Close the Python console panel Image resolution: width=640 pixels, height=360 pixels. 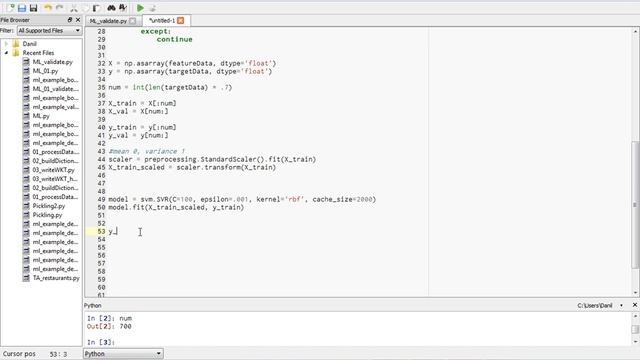(x=635, y=305)
